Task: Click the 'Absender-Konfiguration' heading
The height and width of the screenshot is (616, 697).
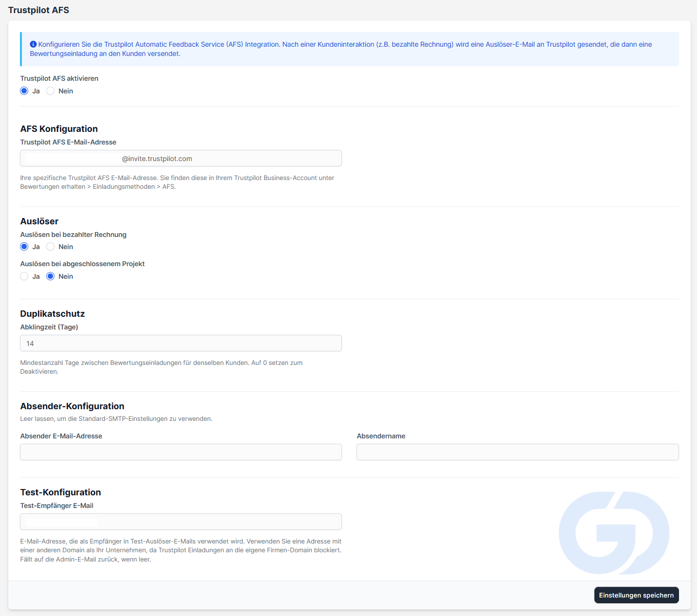Action: click(x=72, y=406)
